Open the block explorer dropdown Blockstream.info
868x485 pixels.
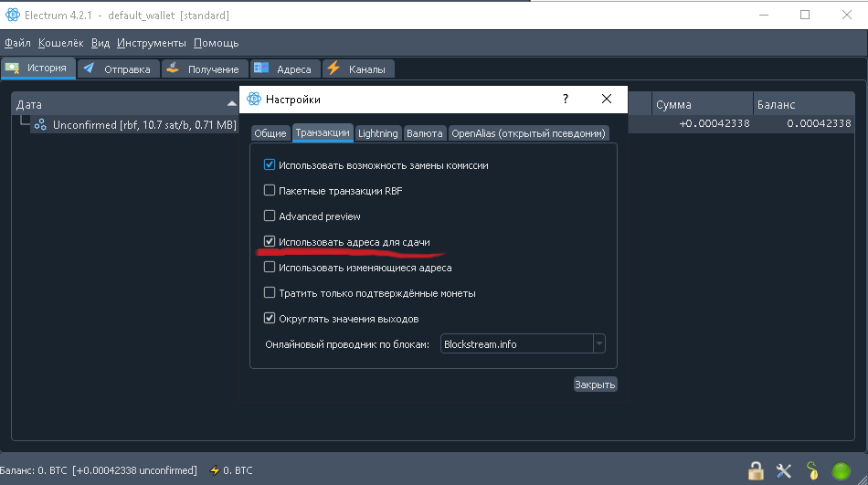523,343
